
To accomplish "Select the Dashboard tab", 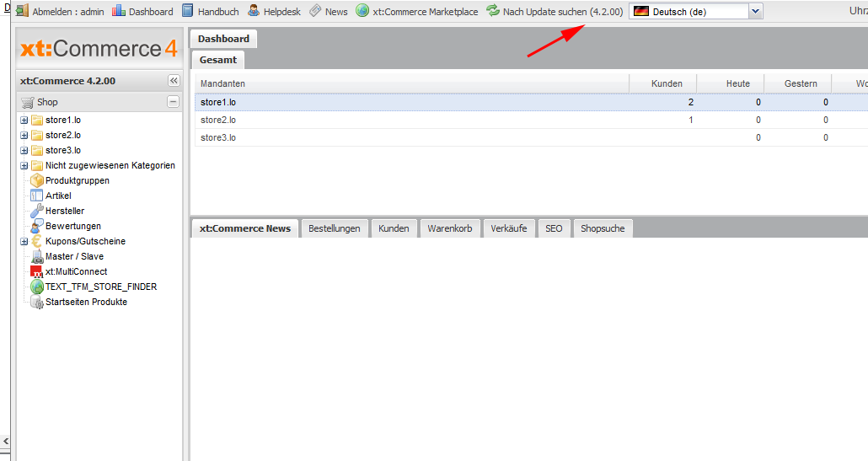I will click(x=223, y=39).
